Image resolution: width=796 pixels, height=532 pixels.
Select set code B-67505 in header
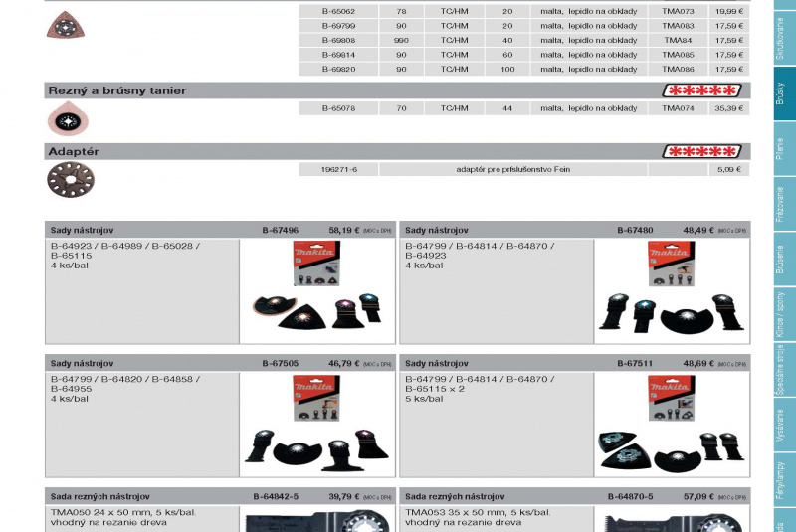[x=281, y=364]
